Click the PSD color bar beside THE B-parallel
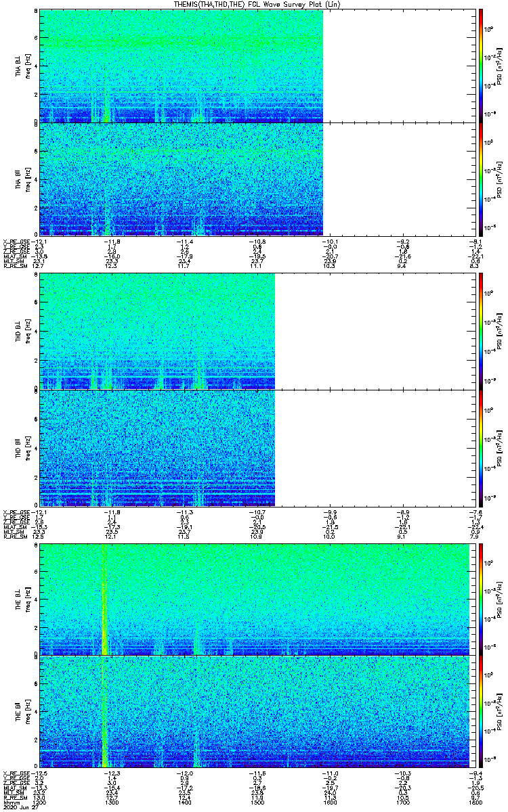Screen dimensions: 508x812 pos(481,711)
